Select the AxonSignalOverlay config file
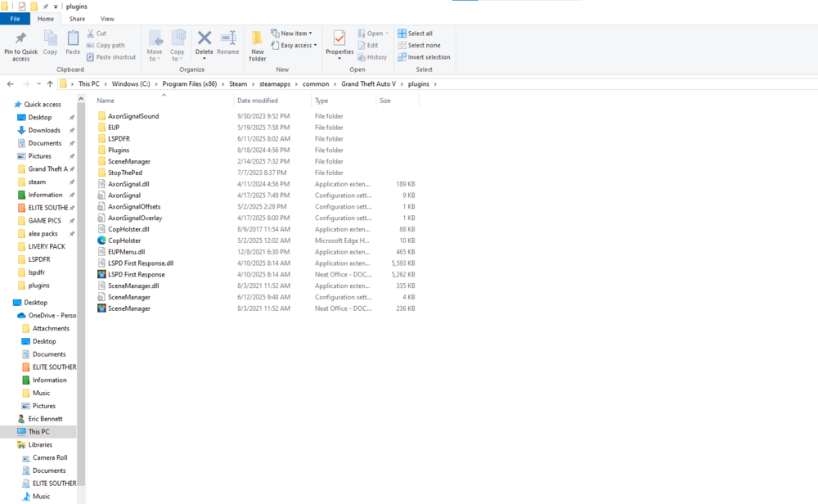This screenshot has height=504, width=818. point(135,218)
